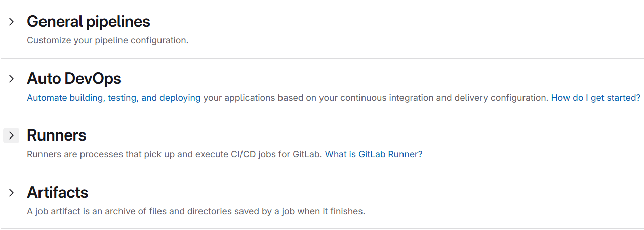Click divider line between Runners and Artifacts

[322, 172]
